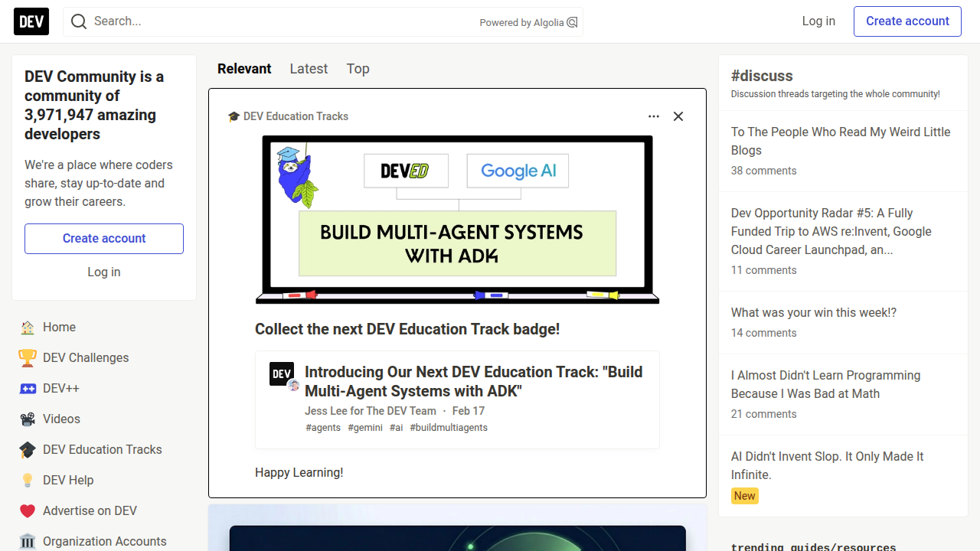The width and height of the screenshot is (980, 551).
Task: Click the Videos camera icon
Action: pos(28,419)
